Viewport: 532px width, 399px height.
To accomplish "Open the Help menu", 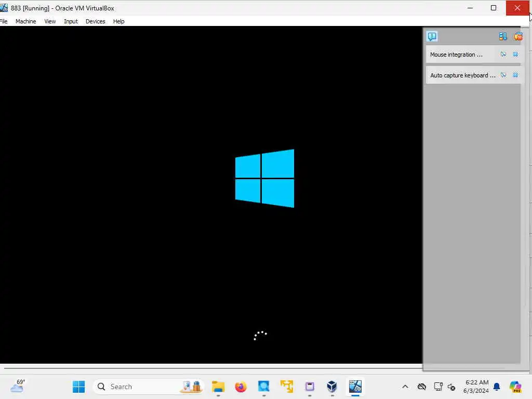I will [119, 21].
